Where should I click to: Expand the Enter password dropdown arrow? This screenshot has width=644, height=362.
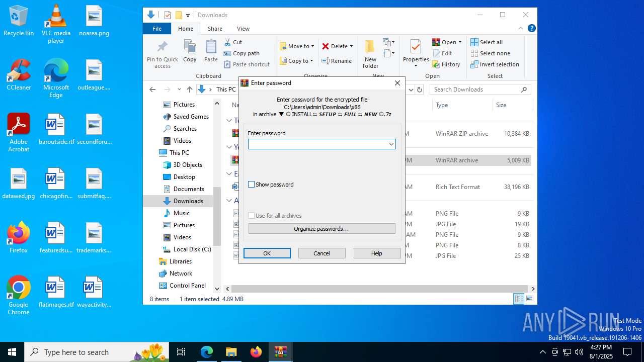(391, 144)
